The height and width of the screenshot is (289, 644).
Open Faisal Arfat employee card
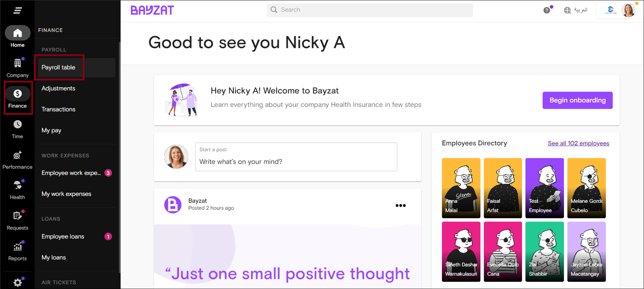(x=503, y=188)
